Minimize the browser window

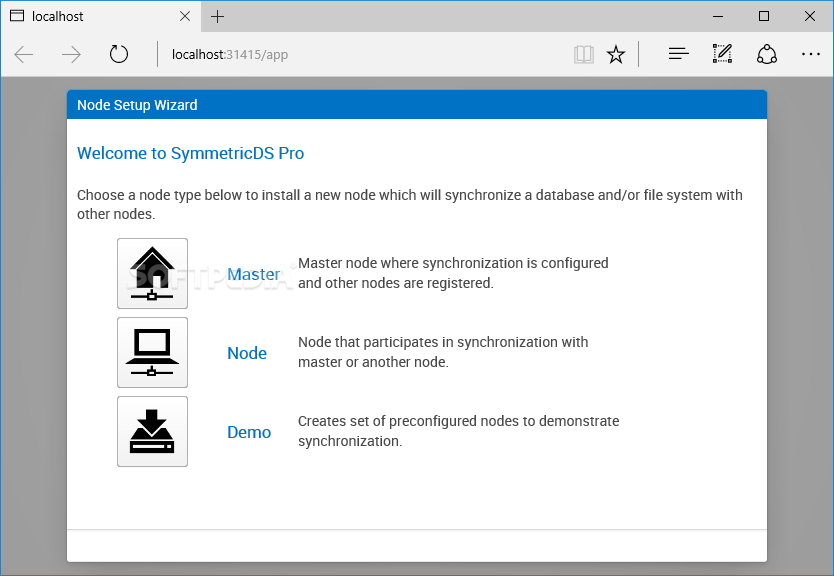(x=718, y=16)
